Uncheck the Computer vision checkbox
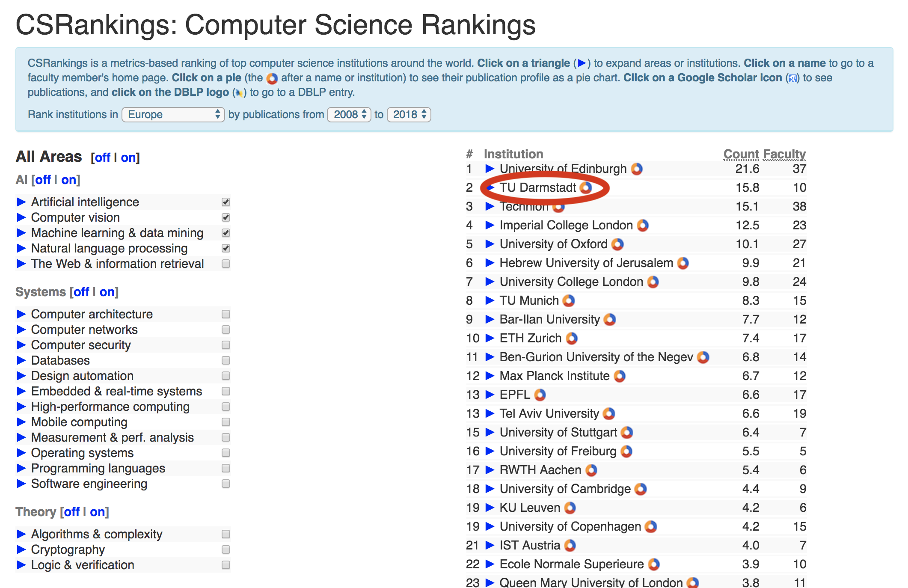Screen dimensions: 908x588 (x=226, y=217)
